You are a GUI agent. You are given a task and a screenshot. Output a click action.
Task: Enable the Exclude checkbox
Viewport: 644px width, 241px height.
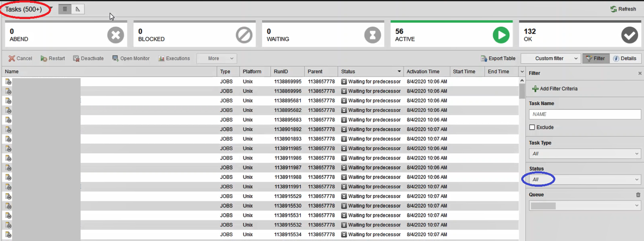pyautogui.click(x=532, y=127)
